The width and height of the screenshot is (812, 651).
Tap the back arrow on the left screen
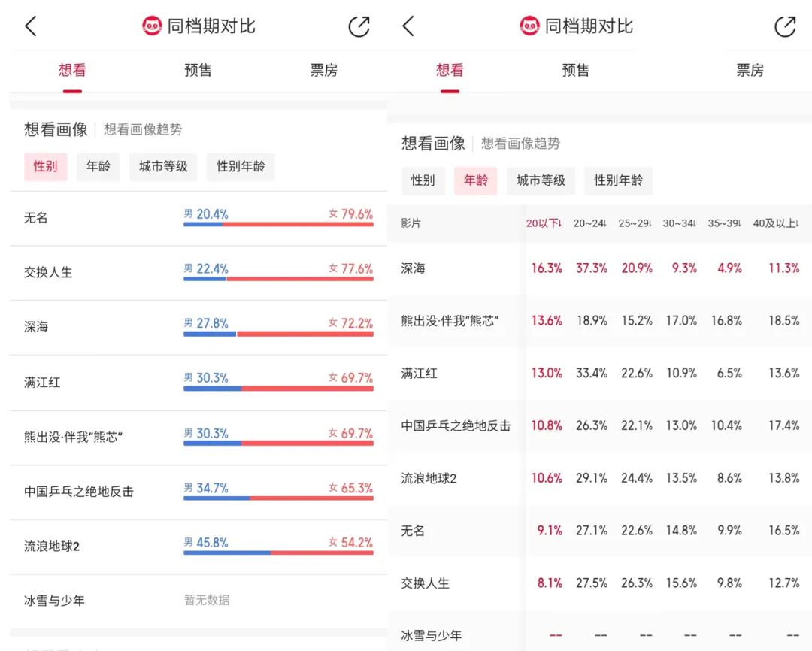(x=31, y=26)
